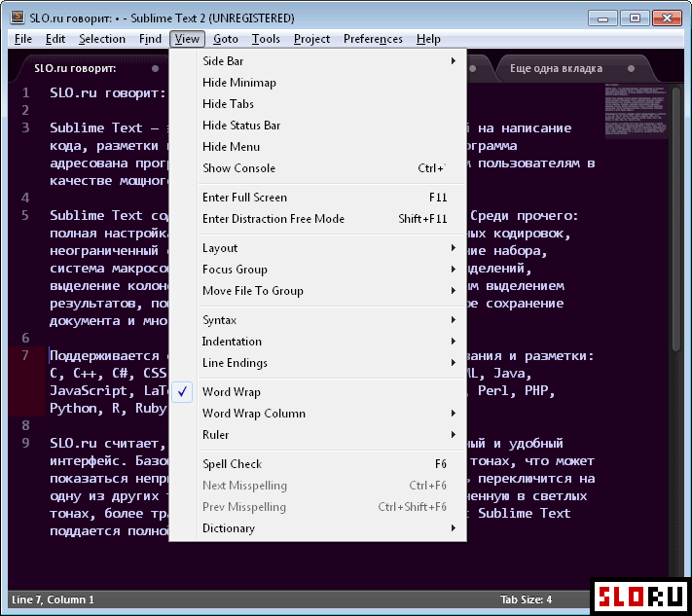Click line number 3 in gutter
This screenshot has height=616, width=692.
[x=25, y=127]
